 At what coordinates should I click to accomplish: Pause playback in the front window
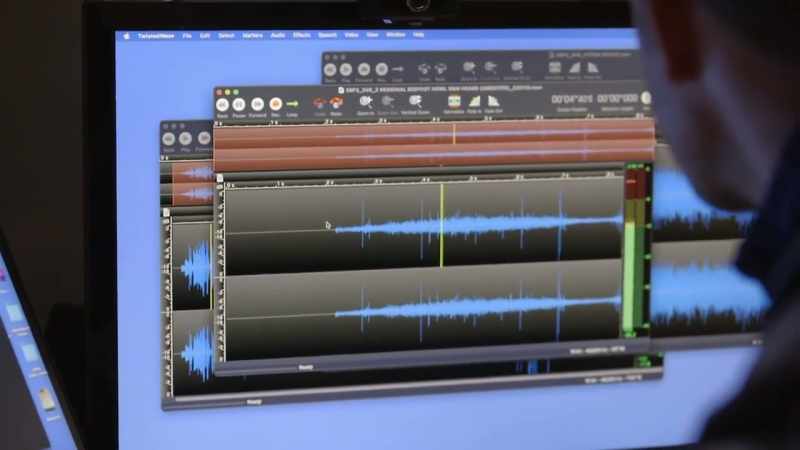click(239, 105)
